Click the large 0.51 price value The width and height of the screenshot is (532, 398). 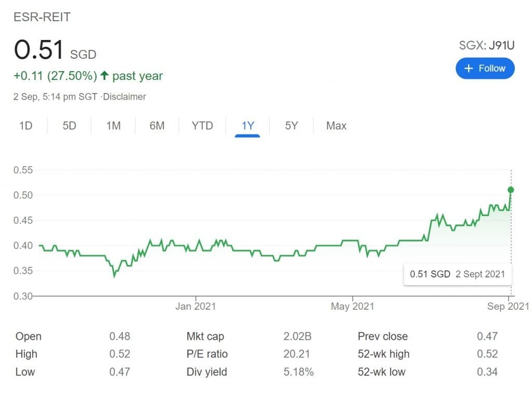pos(38,49)
